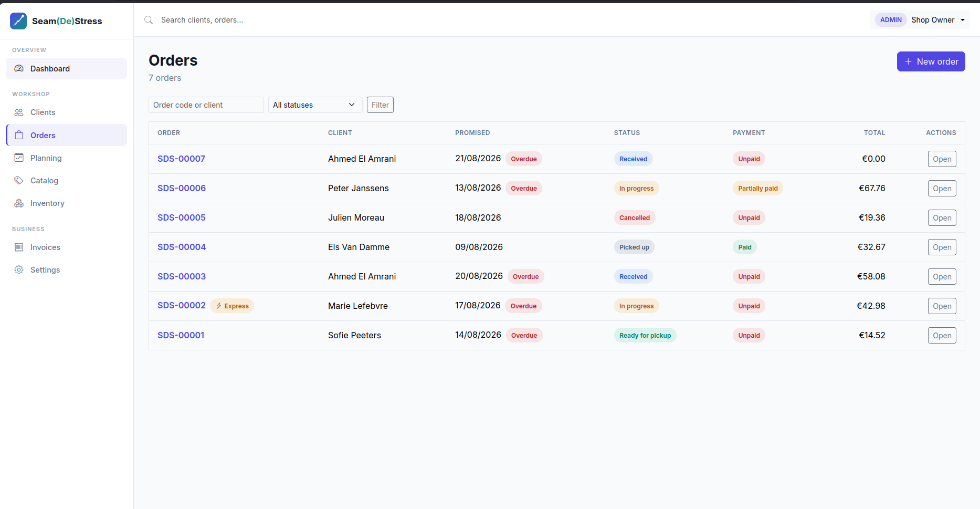Click the Orders bag icon
The height and width of the screenshot is (509, 980).
pos(19,135)
